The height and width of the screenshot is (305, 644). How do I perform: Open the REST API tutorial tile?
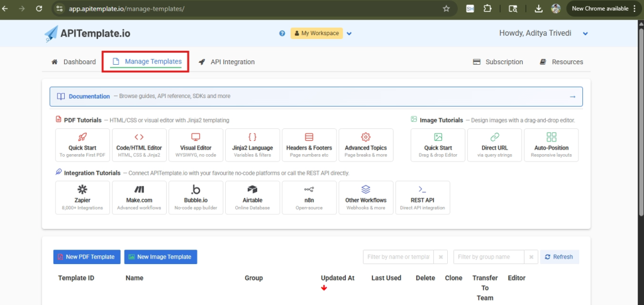(422, 197)
